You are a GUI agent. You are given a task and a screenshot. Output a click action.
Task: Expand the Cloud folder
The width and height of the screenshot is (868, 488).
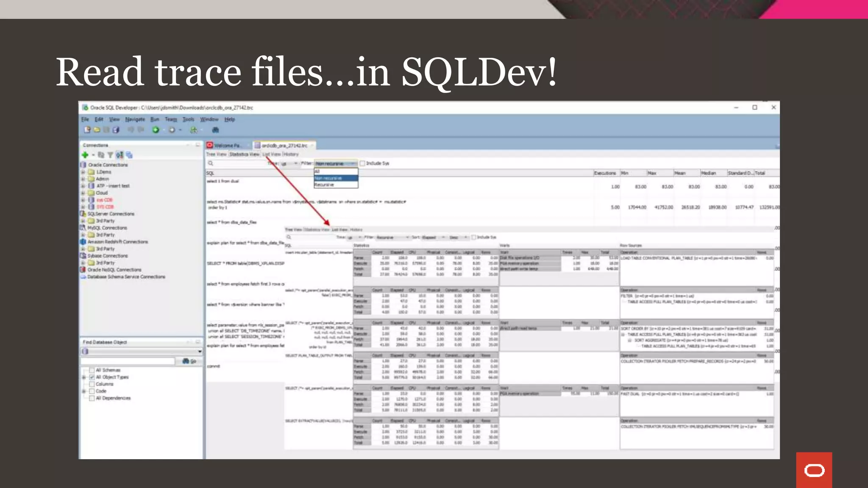pos(83,193)
